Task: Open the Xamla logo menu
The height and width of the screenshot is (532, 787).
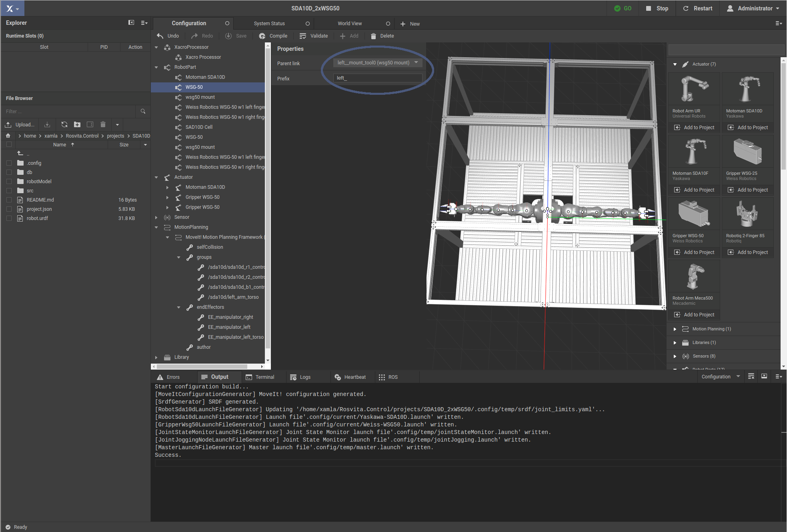Action: (x=12, y=8)
